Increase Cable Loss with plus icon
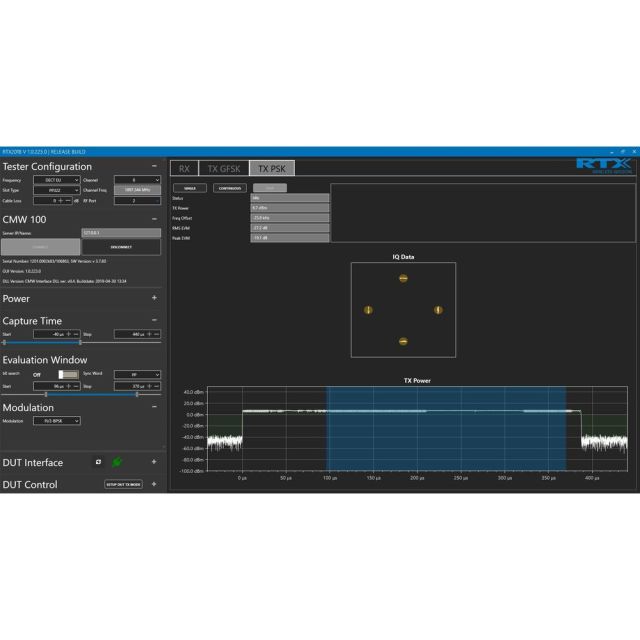 pos(60,200)
